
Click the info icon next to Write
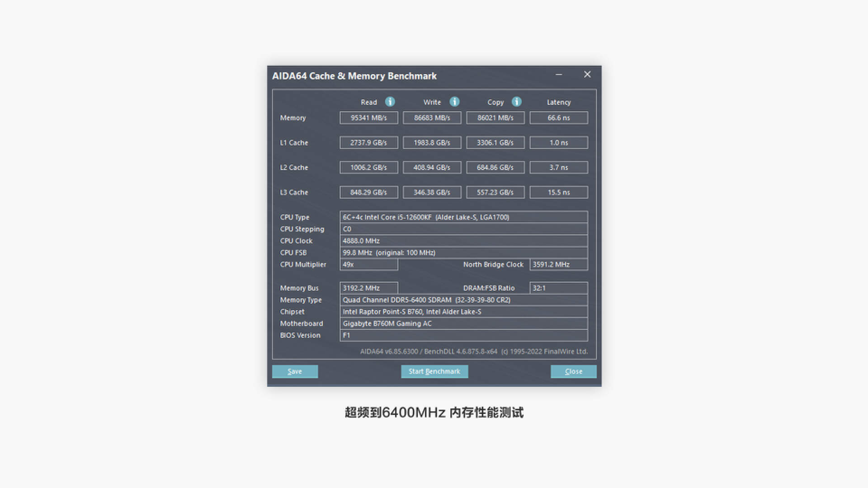pyautogui.click(x=454, y=102)
